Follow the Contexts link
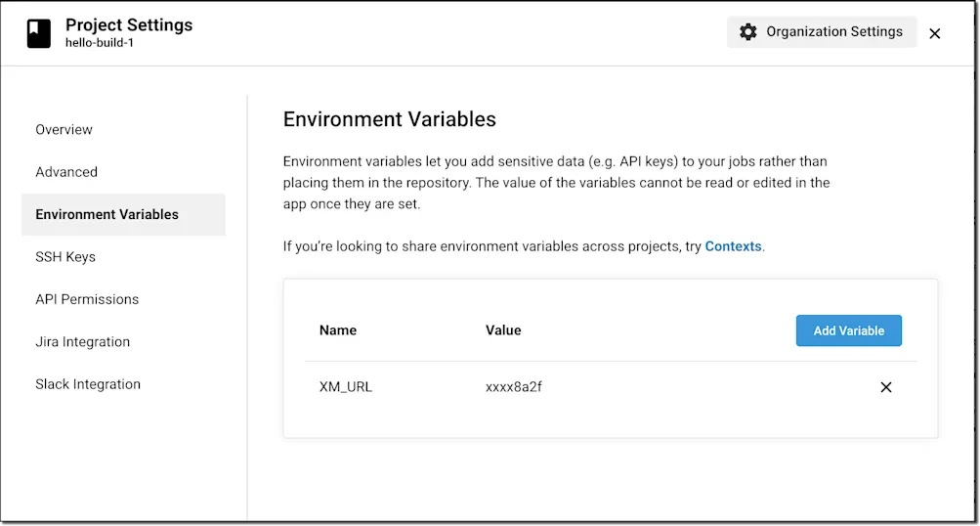Image resolution: width=980 pixels, height=526 pixels. 733,246
